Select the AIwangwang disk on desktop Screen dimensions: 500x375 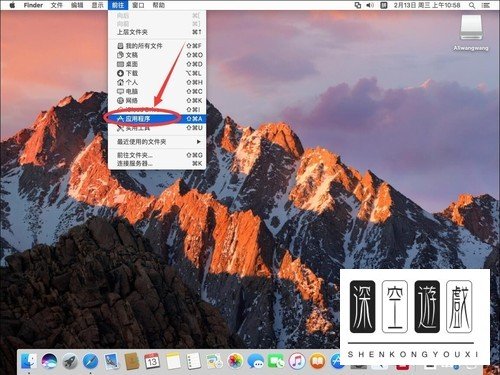point(471,32)
